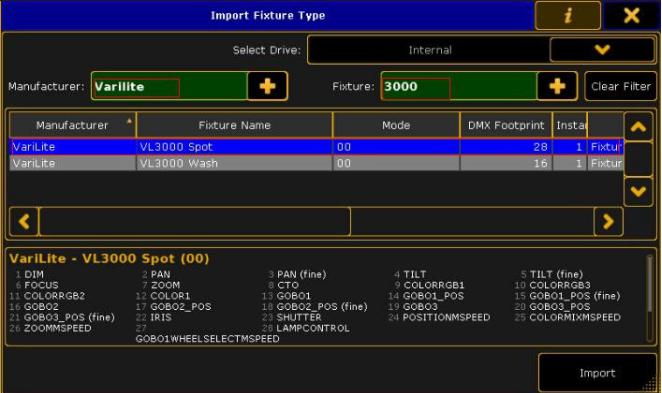This screenshot has width=662, height=393.
Task: Click channel 1 DIM entry
Action: [29, 274]
